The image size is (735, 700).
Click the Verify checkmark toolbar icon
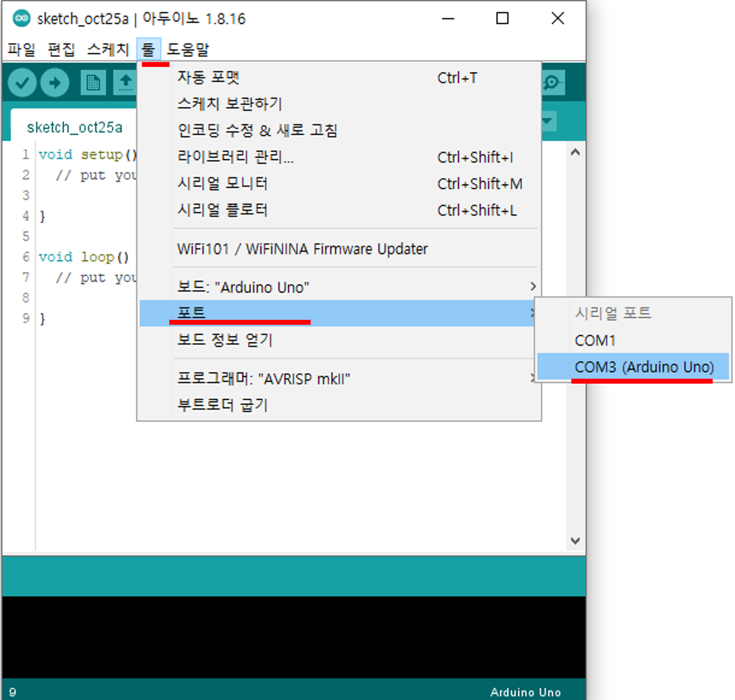pyautogui.click(x=22, y=83)
